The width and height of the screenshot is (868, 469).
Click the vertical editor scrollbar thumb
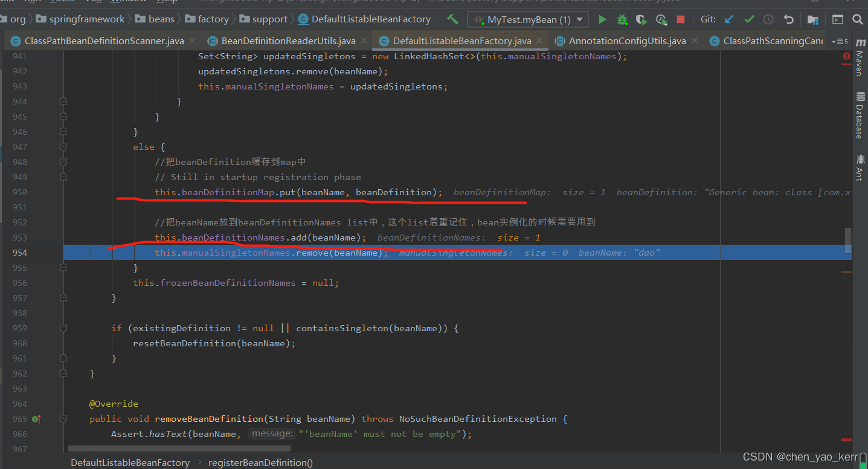click(848, 241)
